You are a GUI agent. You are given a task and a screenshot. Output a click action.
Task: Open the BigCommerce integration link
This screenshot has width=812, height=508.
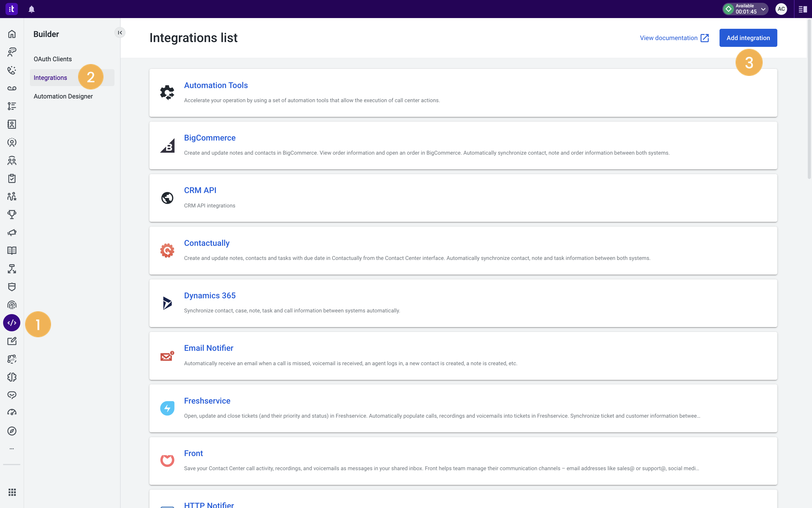(x=210, y=138)
